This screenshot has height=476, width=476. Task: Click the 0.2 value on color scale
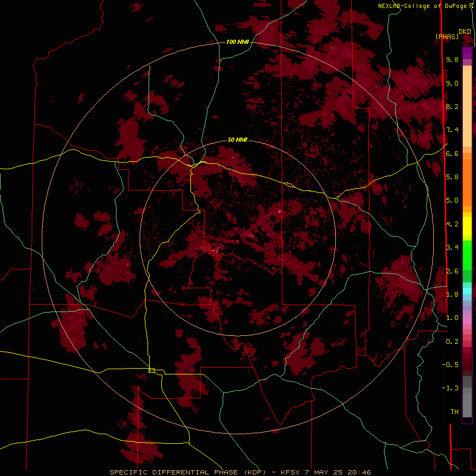click(452, 341)
